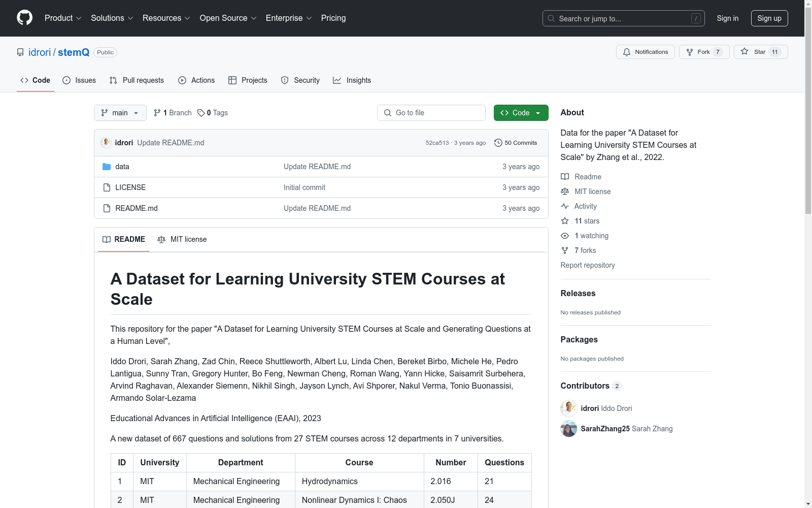Viewport: 812px width, 508px height.
Task: Click the repository icon beside idrori
Action: click(x=20, y=52)
